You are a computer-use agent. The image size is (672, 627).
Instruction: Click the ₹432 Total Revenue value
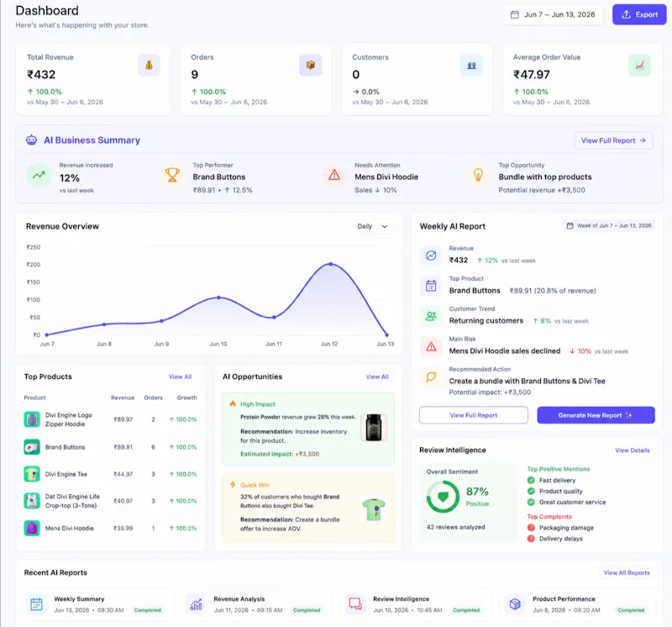41,75
